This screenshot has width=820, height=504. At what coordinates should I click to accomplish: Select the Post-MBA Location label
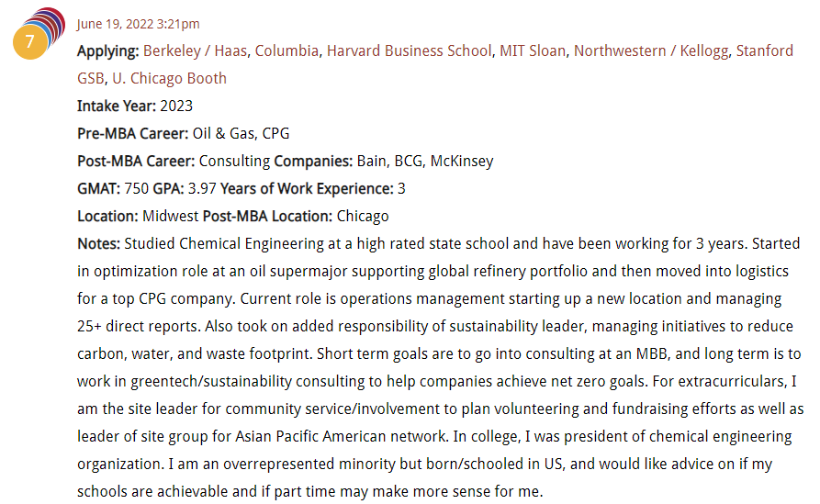pyautogui.click(x=267, y=217)
